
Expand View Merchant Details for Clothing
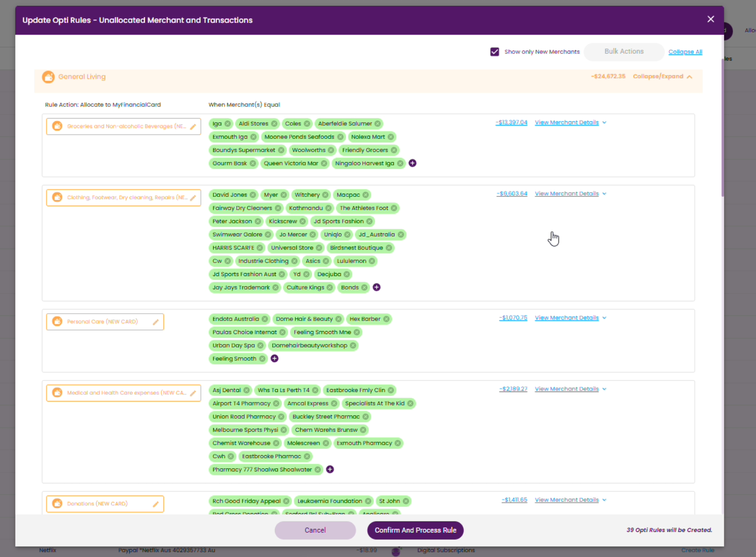point(570,194)
